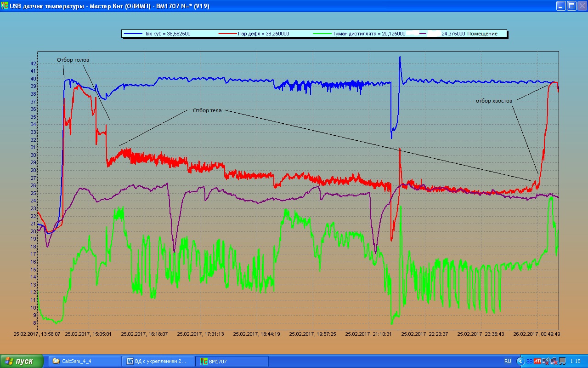Click the 'Отбор тела' chart label
Screen dimensions: 588x368
coord(207,110)
